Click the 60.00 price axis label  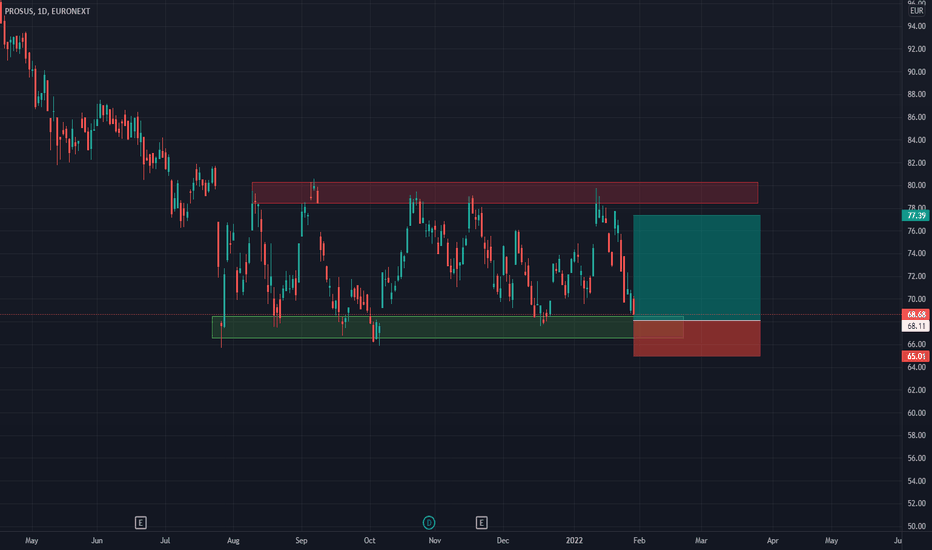coord(917,413)
